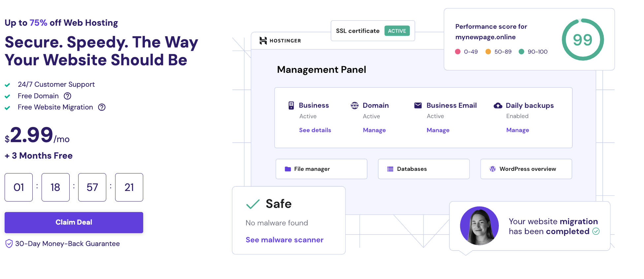
Task: Open See details under Business
Action: (x=315, y=130)
